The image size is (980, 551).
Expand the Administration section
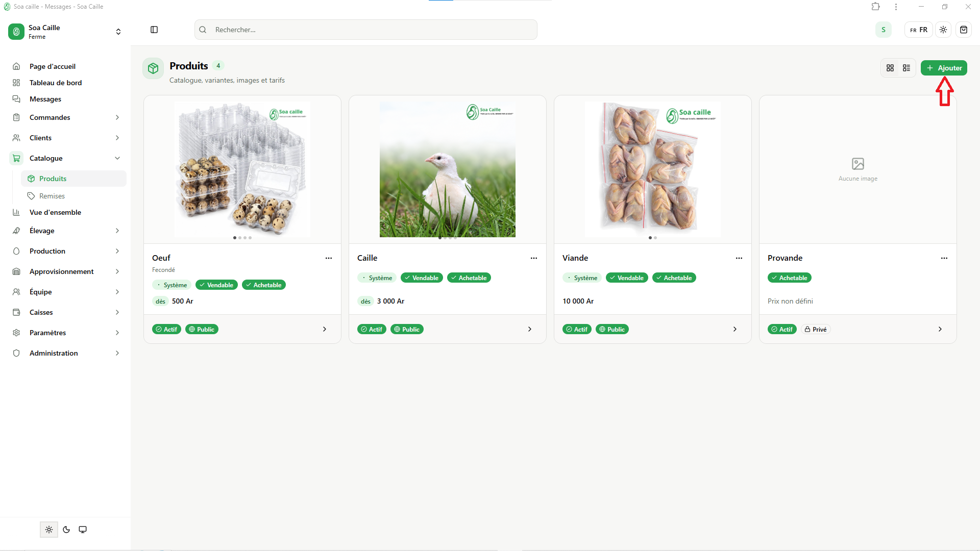pyautogui.click(x=65, y=353)
